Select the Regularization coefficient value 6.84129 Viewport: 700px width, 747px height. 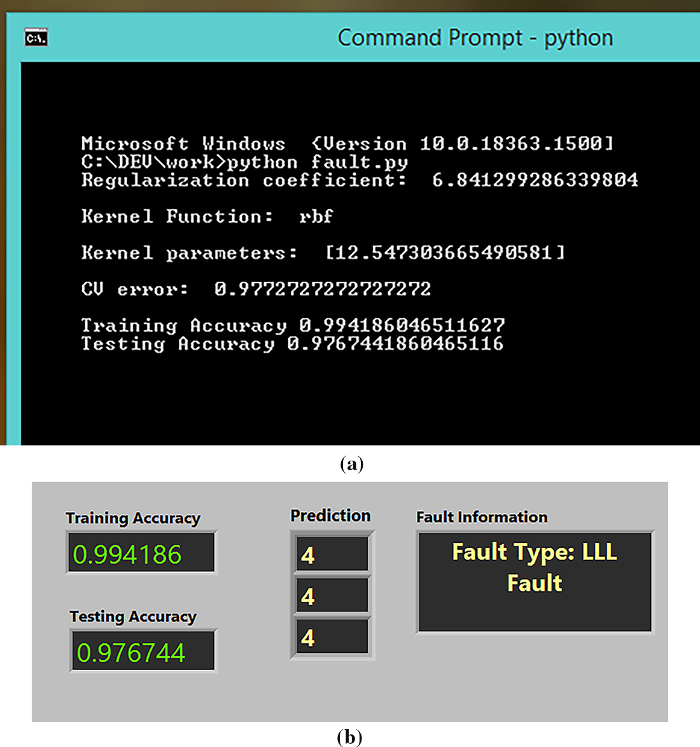click(535, 180)
